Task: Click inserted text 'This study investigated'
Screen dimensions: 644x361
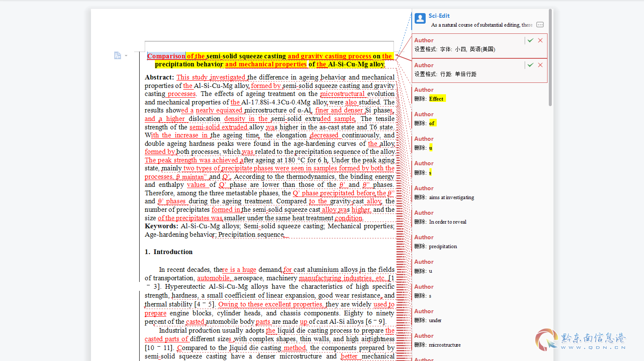Action: tap(211, 77)
